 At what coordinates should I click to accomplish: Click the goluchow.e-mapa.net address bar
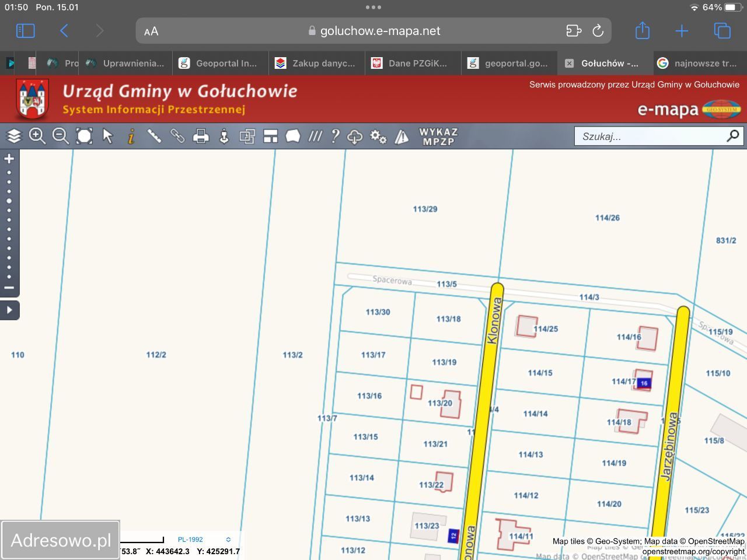click(374, 31)
